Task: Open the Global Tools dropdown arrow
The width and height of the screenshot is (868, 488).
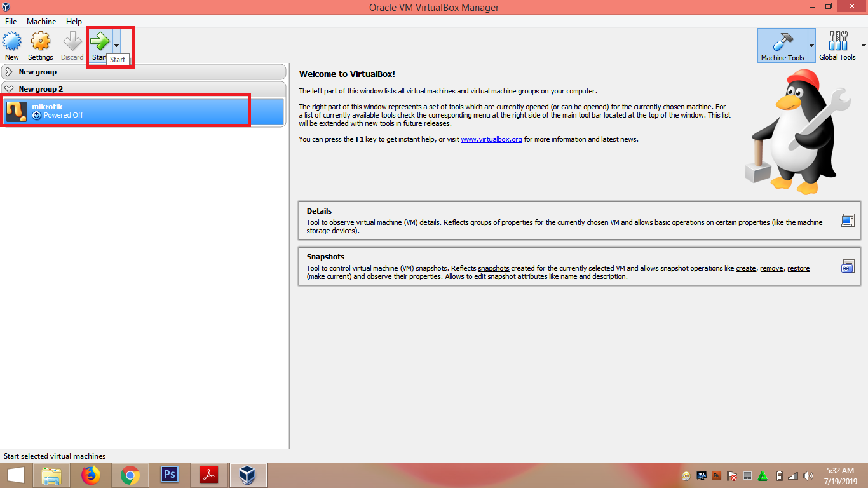Action: (x=864, y=46)
